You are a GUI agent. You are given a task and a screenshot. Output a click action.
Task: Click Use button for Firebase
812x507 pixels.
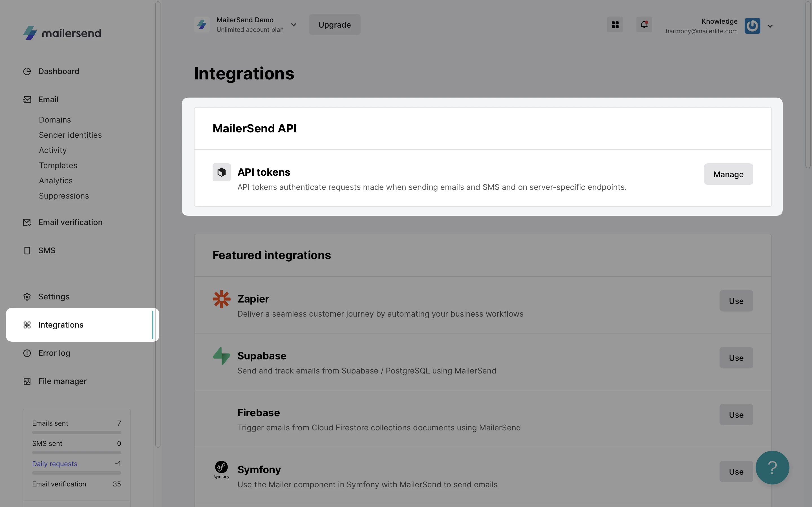pos(736,415)
